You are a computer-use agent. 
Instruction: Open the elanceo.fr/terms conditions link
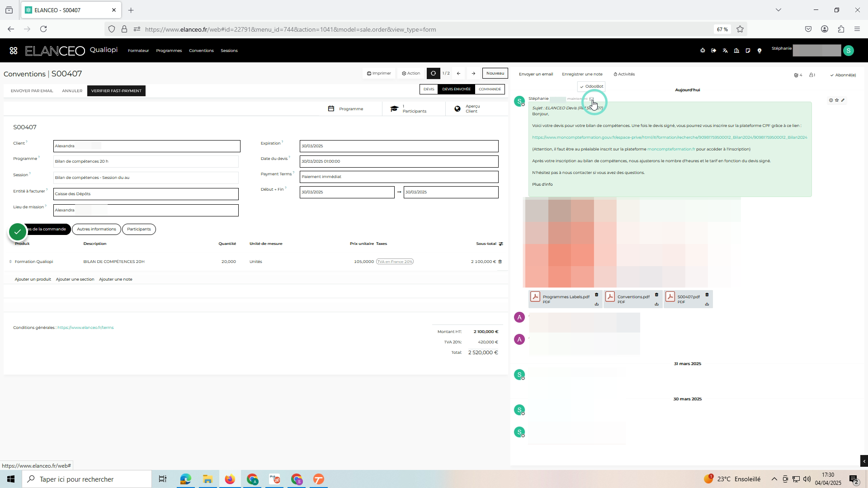[85, 328]
